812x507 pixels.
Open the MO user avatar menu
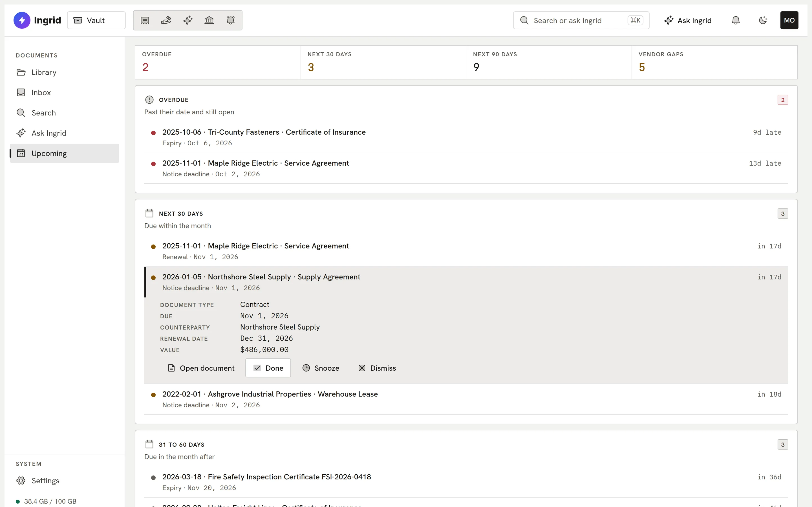(x=789, y=21)
